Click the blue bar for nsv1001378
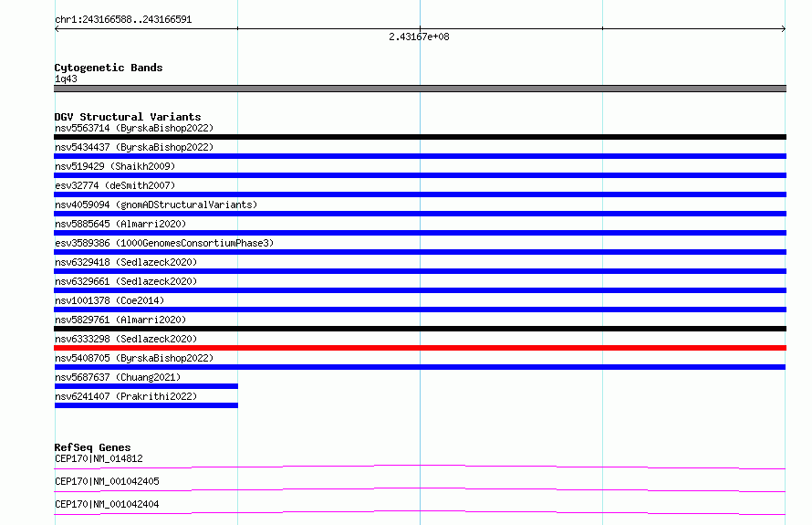This screenshot has height=525, width=812. (420, 310)
